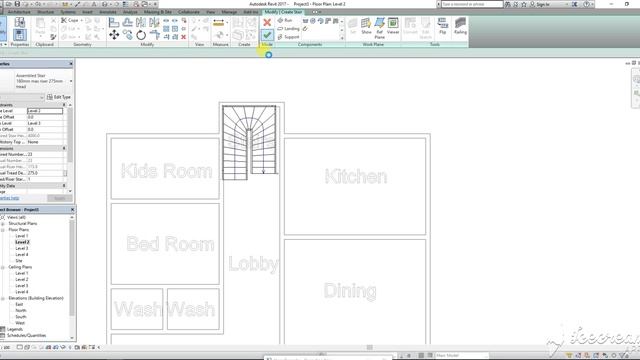The width and height of the screenshot is (640, 360).
Task: Select the North elevation view
Action: coord(20,311)
